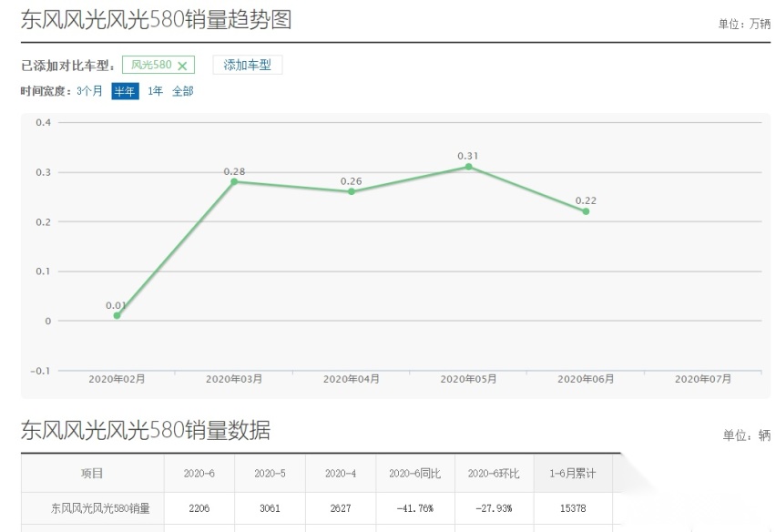Viewport: 776px width, 532px height.
Task: Click the 2020年02月 x-axis label
Action: 117,379
